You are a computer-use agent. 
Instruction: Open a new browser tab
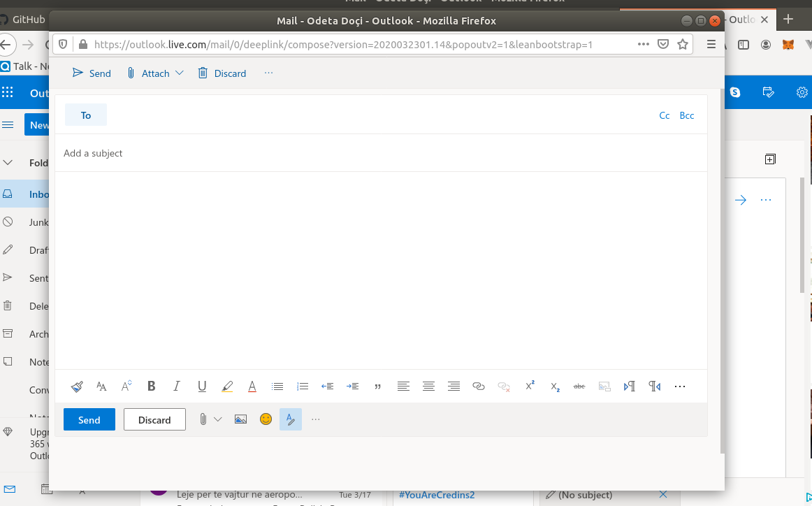tap(788, 20)
